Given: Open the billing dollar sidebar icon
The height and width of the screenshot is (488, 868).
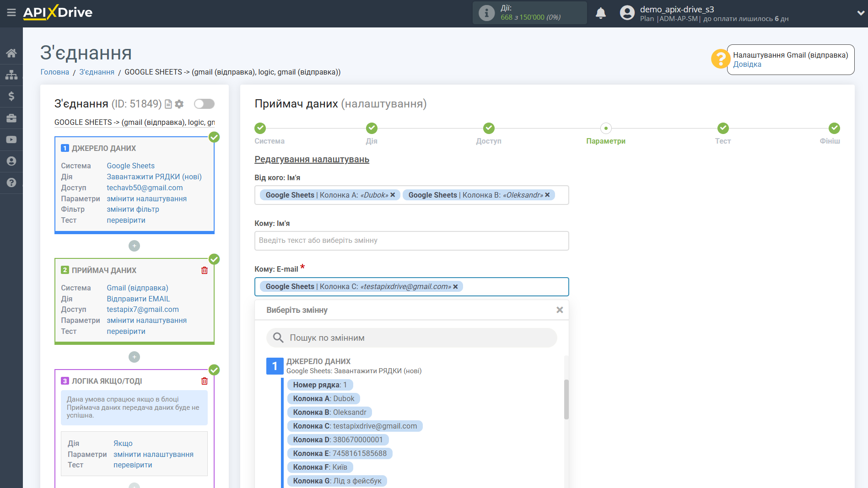Looking at the screenshot, I should [11, 96].
